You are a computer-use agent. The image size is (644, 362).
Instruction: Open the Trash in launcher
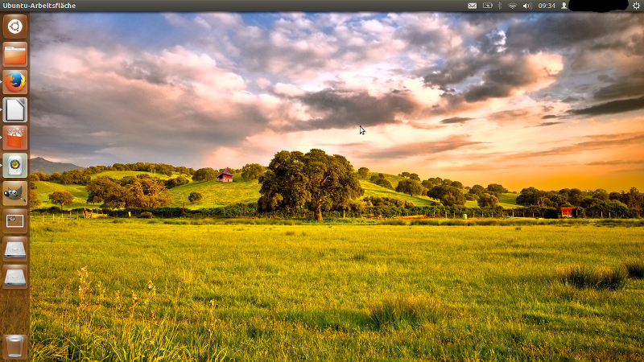[15, 347]
